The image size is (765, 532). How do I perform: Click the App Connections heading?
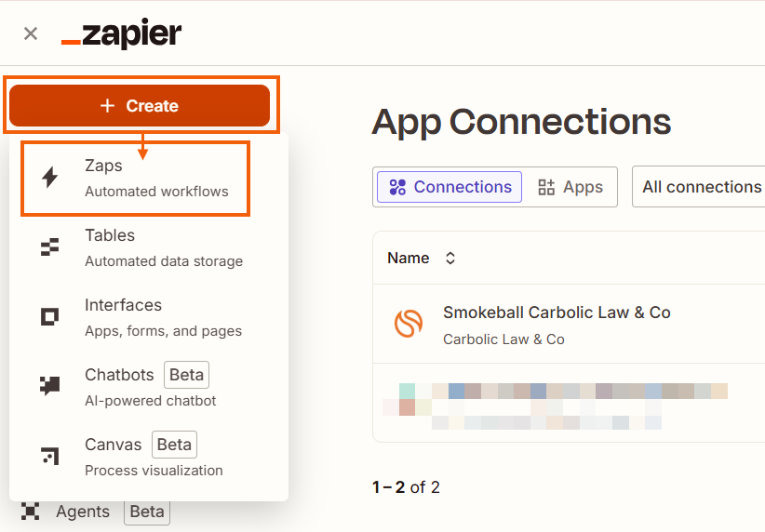coord(521,122)
